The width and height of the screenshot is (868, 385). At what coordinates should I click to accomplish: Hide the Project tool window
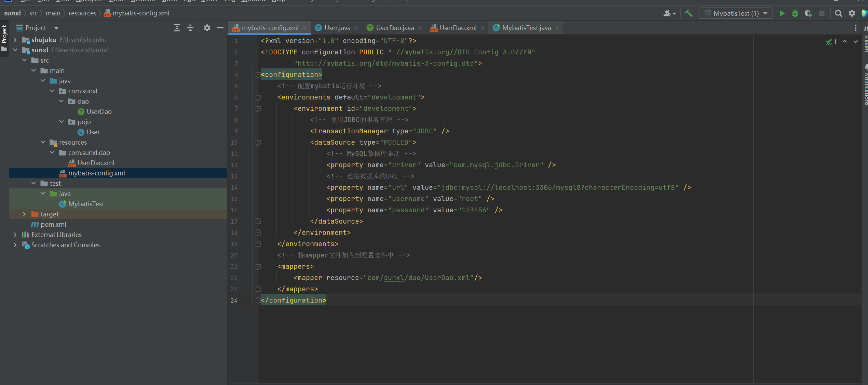coord(220,28)
